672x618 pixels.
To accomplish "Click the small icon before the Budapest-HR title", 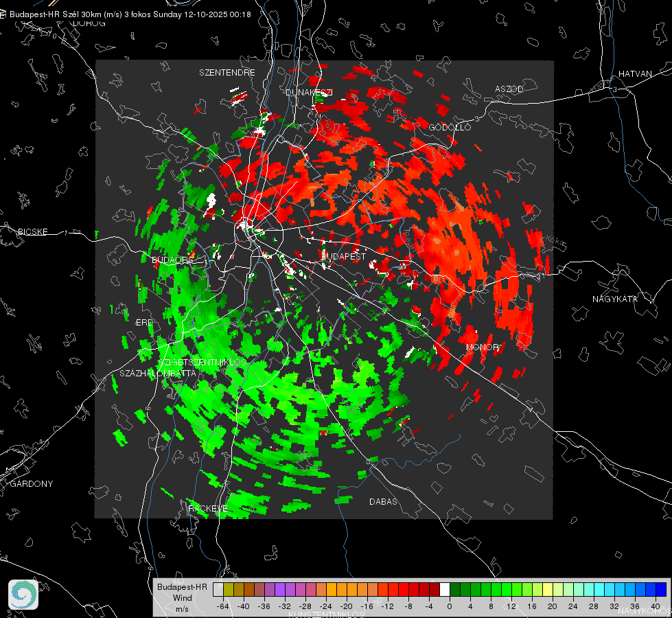I will coord(3,14).
